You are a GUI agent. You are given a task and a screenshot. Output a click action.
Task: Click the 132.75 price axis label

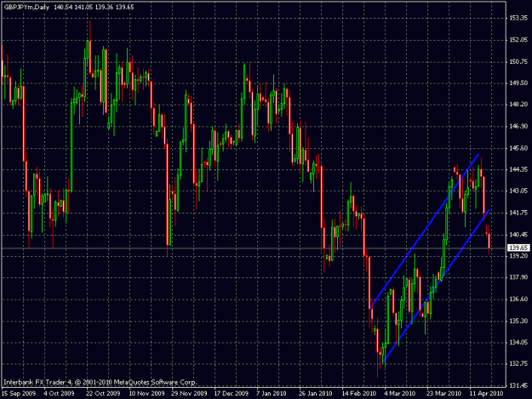[x=518, y=364]
